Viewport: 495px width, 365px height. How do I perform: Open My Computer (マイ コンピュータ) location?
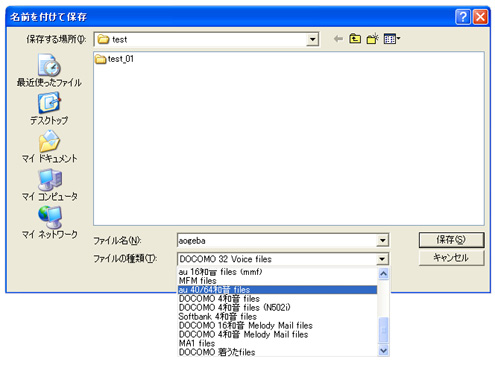pyautogui.click(x=49, y=185)
